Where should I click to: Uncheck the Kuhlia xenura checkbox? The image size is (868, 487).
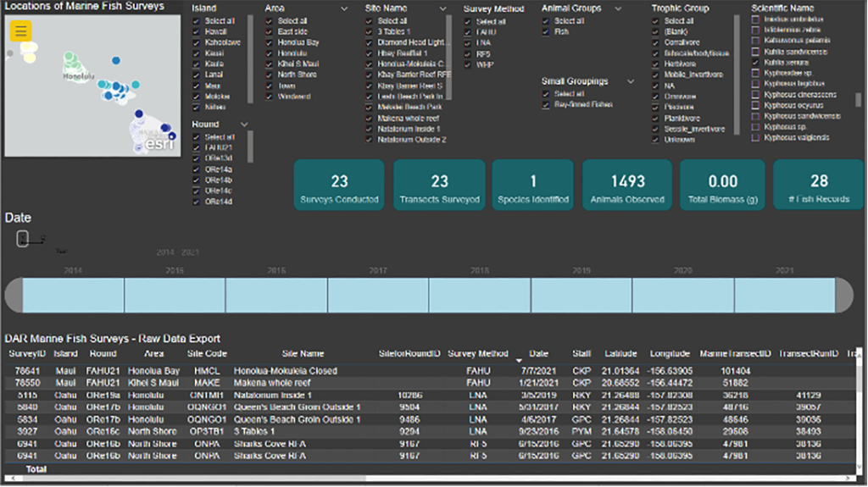pos(755,63)
